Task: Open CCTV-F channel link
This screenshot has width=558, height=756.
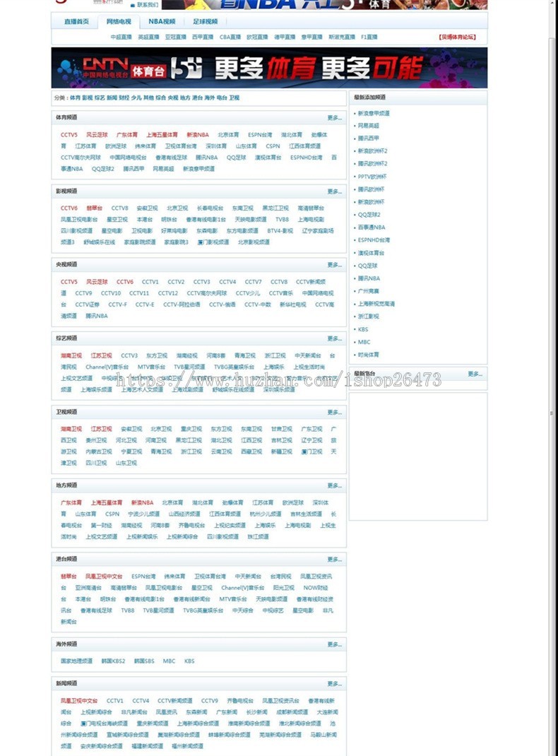Action: [117, 305]
